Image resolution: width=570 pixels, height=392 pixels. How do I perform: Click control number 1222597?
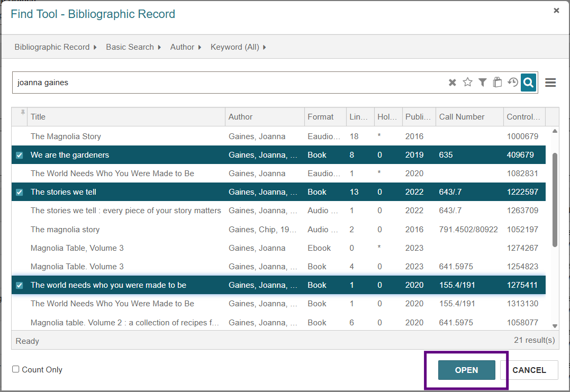click(x=522, y=192)
